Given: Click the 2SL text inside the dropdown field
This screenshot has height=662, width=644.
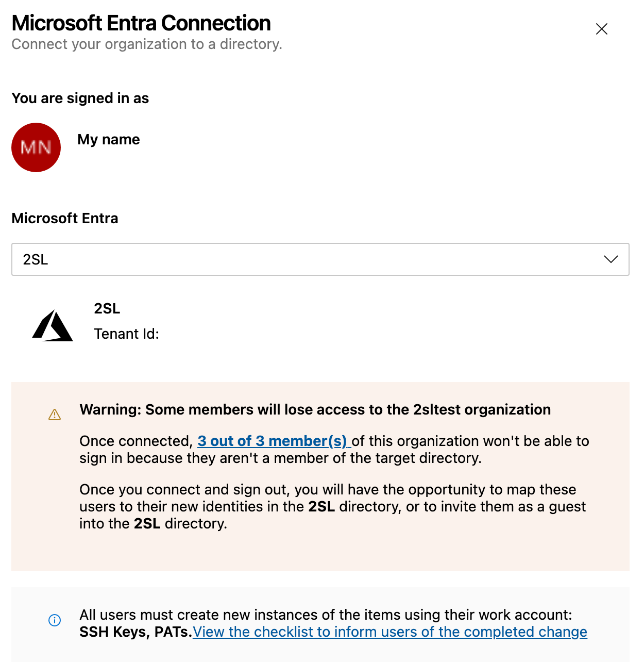Looking at the screenshot, I should pos(36,259).
